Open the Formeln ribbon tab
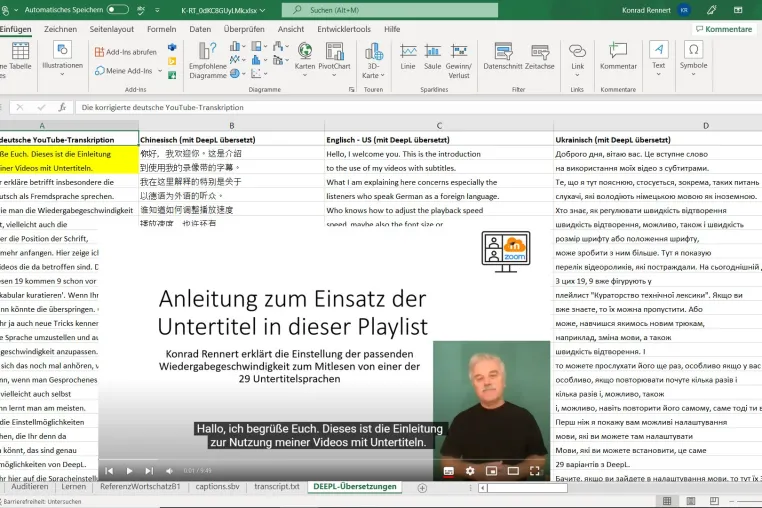The image size is (762, 508). [x=161, y=29]
